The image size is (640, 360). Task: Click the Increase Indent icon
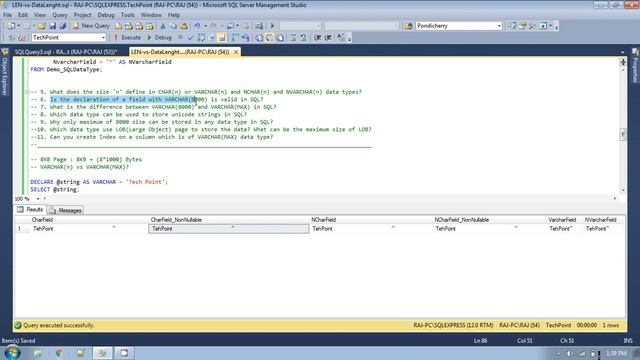click(328, 38)
